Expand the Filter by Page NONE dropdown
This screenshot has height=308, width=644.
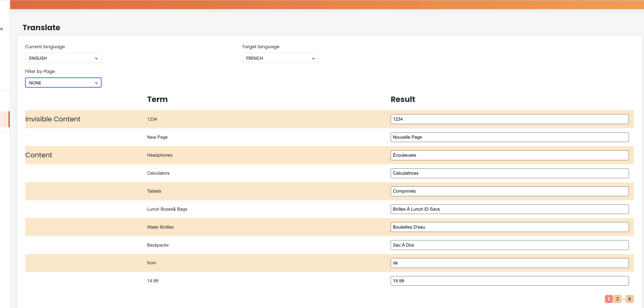point(63,83)
